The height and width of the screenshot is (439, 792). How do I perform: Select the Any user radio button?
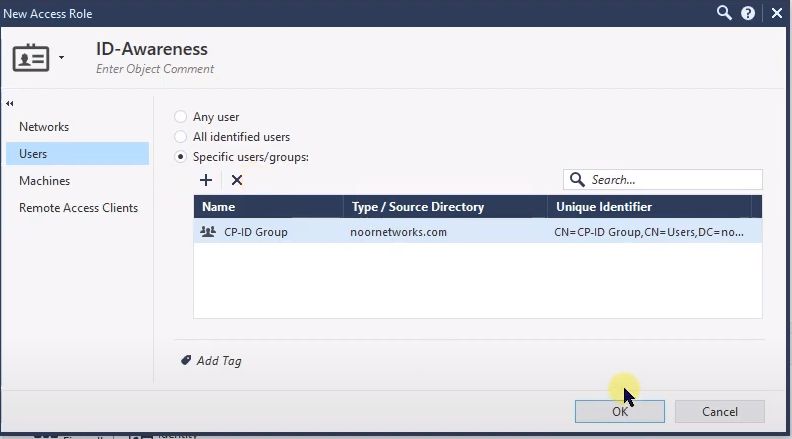pos(180,117)
